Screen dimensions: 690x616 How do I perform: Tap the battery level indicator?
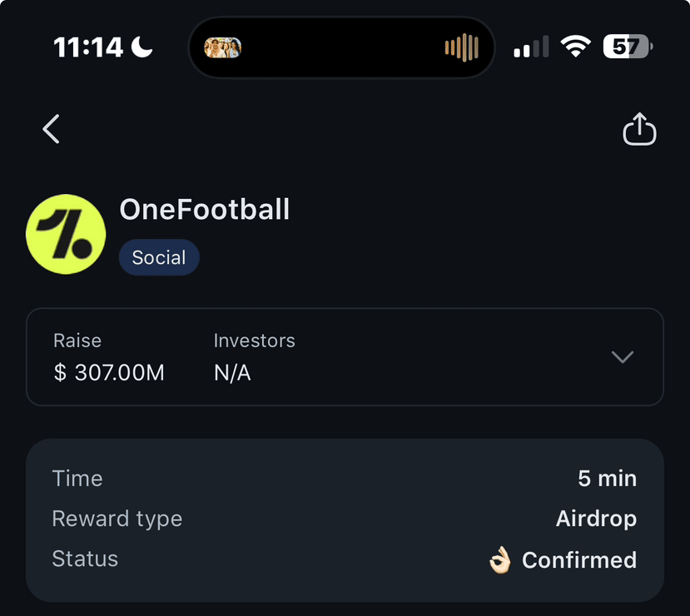[628, 47]
